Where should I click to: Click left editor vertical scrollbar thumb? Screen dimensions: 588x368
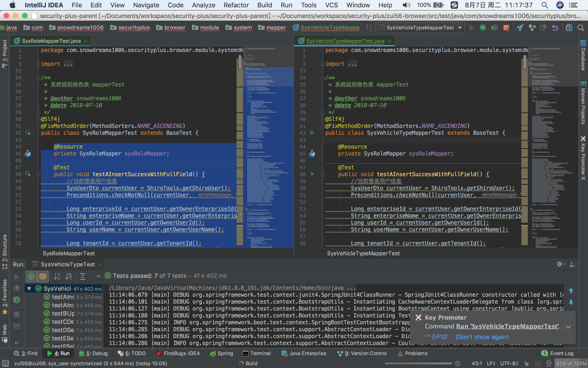pos(240,62)
